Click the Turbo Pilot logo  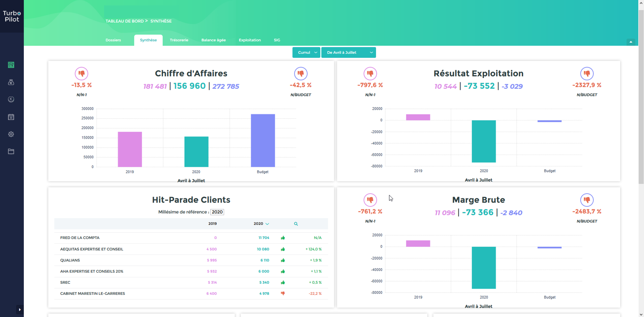[12, 16]
